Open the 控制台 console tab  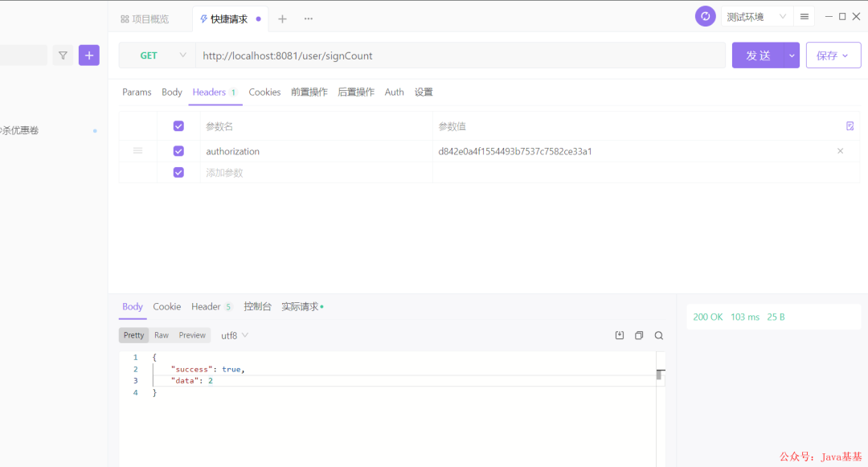click(257, 306)
